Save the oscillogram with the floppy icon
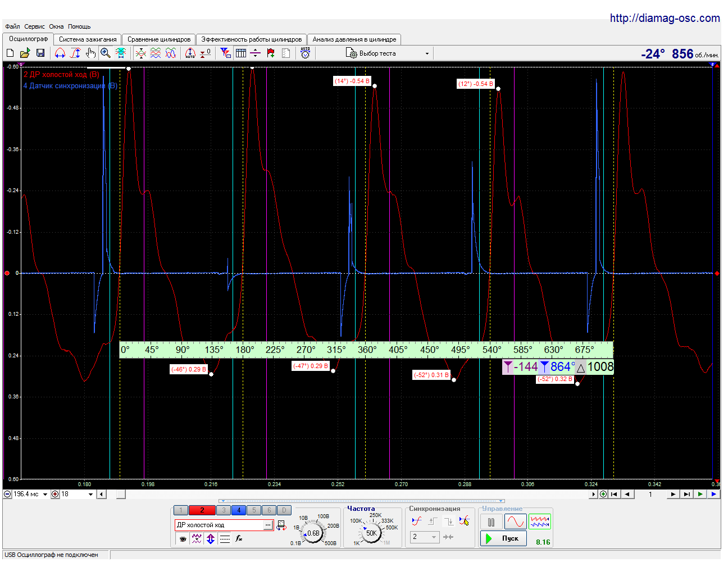Viewport: 728px width, 562px height. click(x=40, y=53)
